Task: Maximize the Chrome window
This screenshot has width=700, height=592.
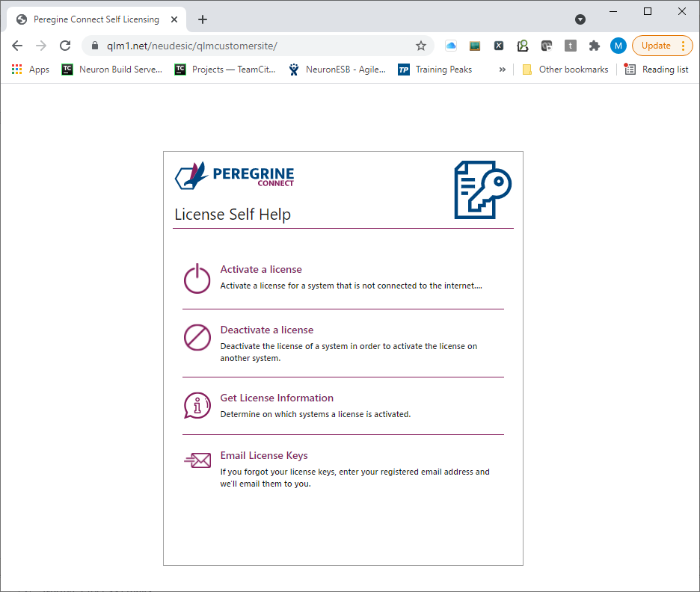Action: tap(648, 12)
